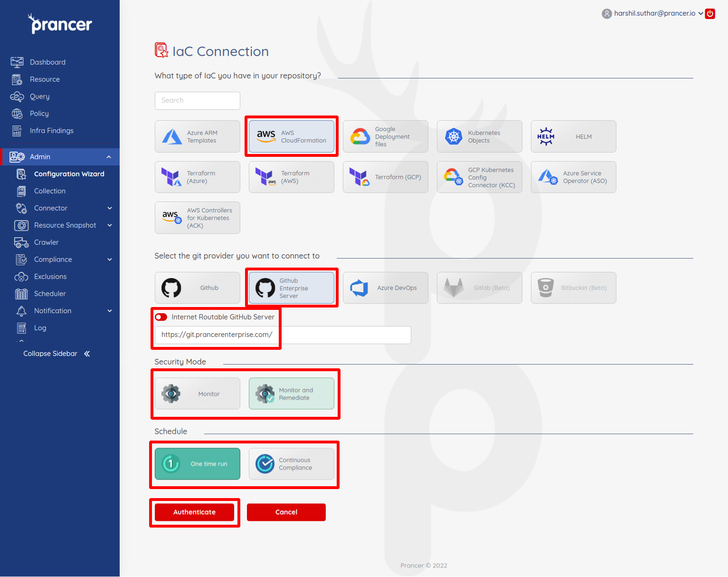
Task: Click the HELM logo icon
Action: point(546,137)
